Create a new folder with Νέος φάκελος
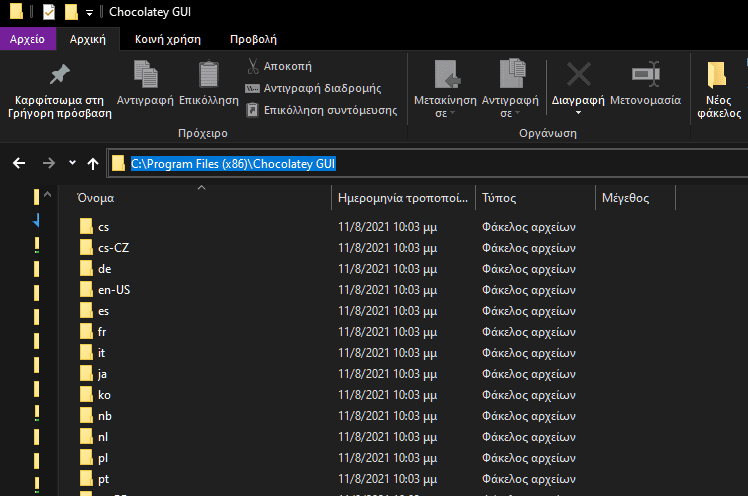 pos(718,90)
